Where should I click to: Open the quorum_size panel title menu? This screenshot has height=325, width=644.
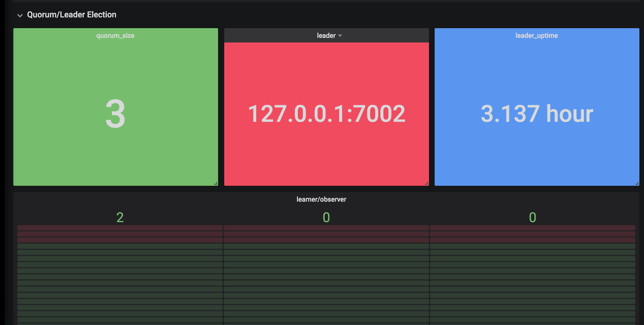115,36
